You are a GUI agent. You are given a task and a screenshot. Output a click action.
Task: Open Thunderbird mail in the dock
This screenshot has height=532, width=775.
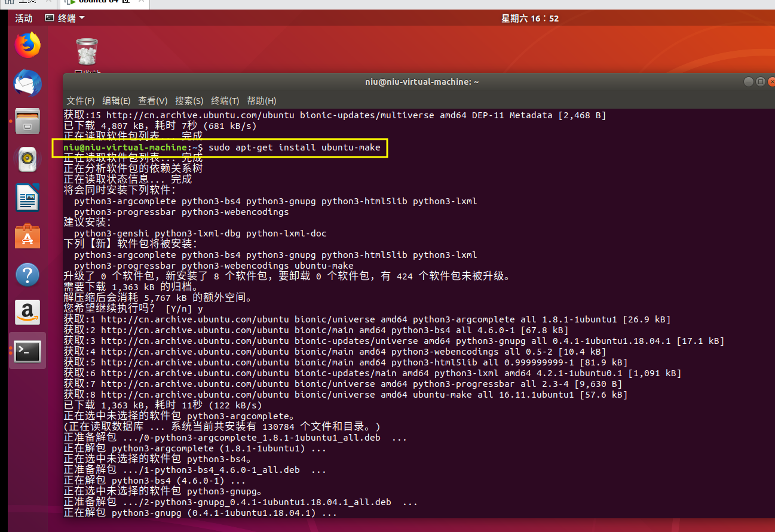tap(27, 82)
